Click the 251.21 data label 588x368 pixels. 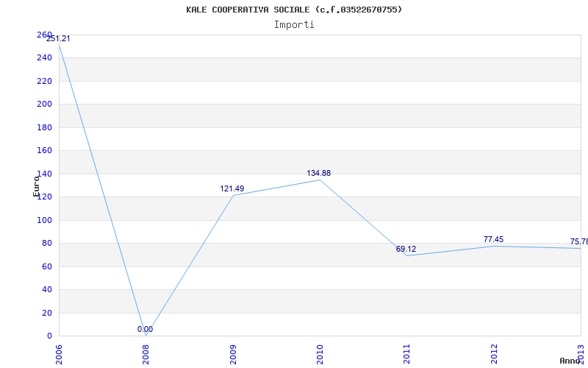(x=58, y=39)
